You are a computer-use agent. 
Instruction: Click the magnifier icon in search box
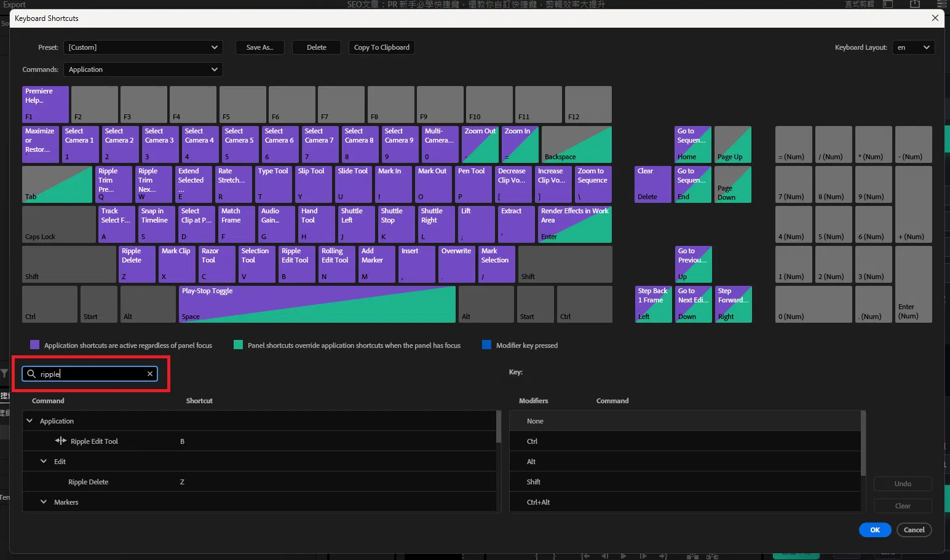click(x=31, y=374)
